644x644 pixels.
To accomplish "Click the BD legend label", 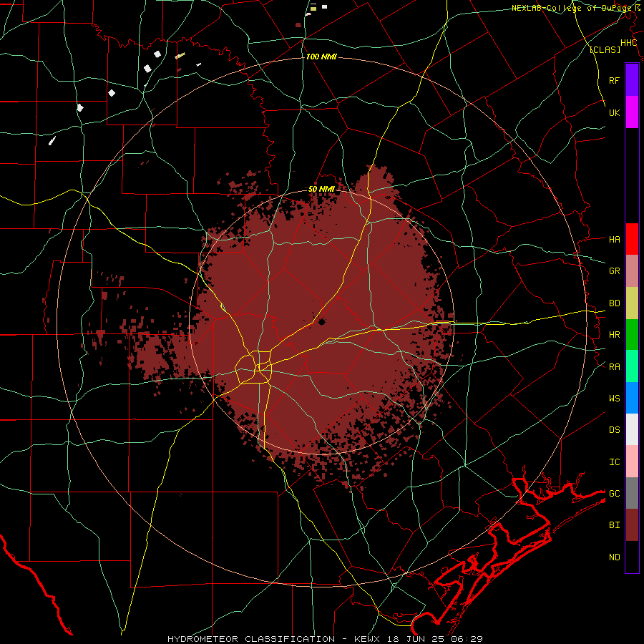I will (615, 303).
